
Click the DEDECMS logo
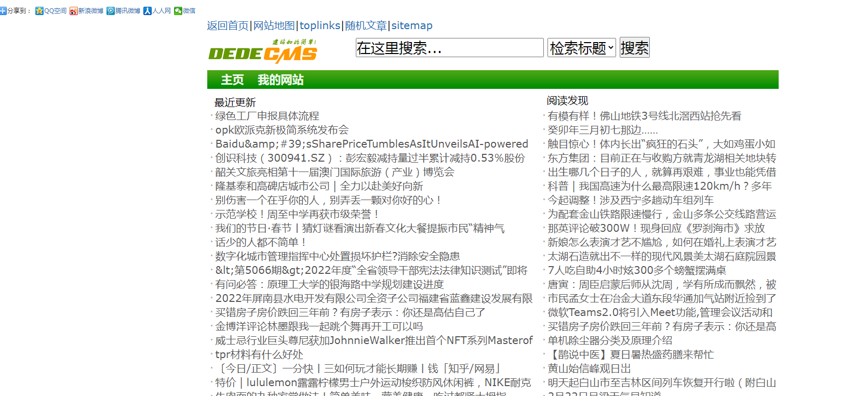(263, 51)
